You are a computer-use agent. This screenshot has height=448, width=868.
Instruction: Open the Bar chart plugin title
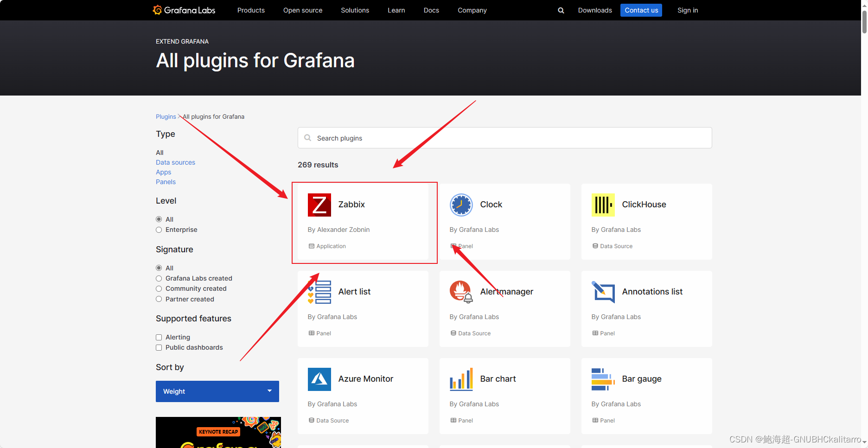click(498, 379)
